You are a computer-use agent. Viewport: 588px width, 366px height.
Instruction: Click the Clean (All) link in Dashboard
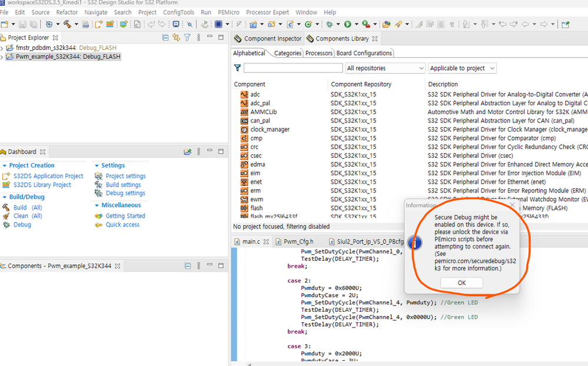point(28,216)
